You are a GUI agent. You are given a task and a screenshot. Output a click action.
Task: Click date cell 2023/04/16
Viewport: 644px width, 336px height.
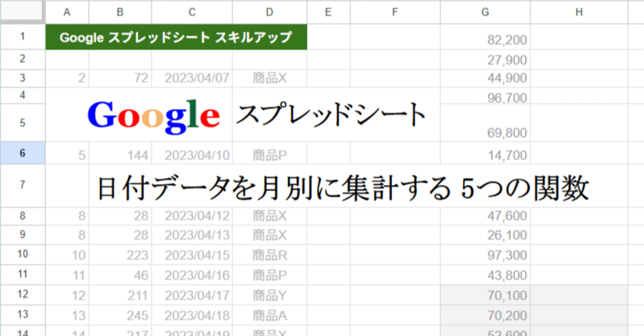[192, 274]
